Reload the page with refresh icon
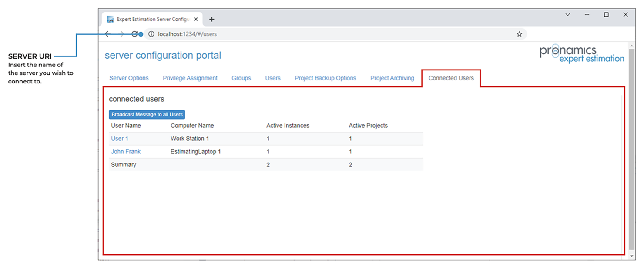This screenshot has height=269, width=644. point(135,34)
